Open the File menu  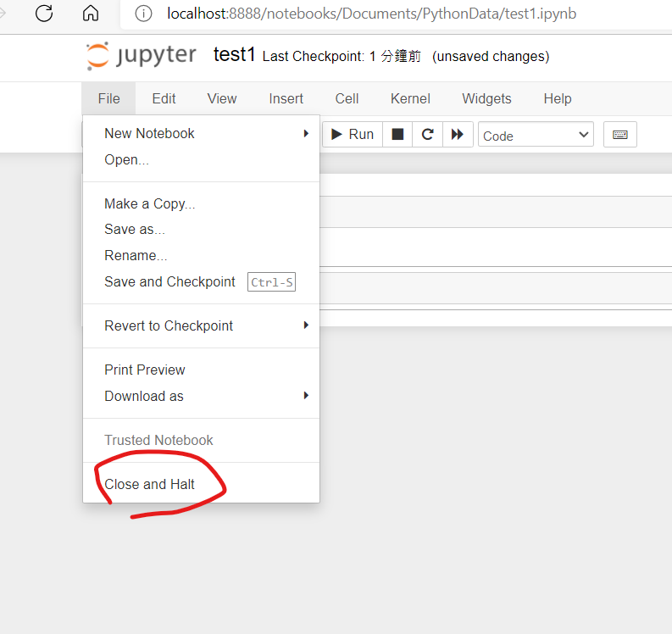click(x=108, y=98)
